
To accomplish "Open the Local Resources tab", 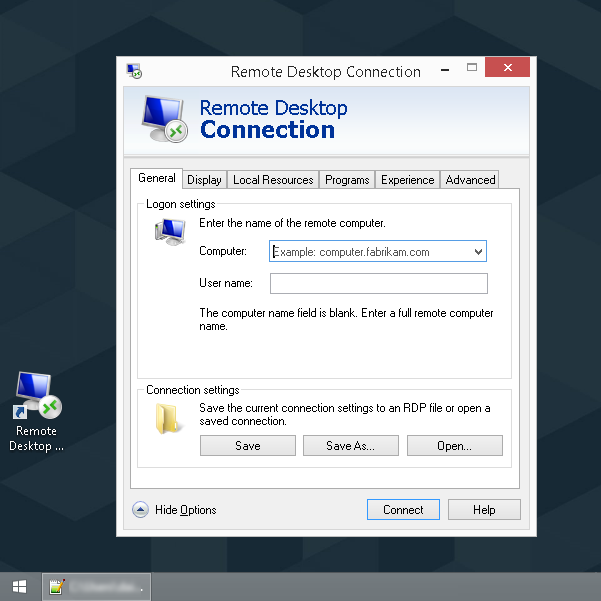I will [273, 180].
